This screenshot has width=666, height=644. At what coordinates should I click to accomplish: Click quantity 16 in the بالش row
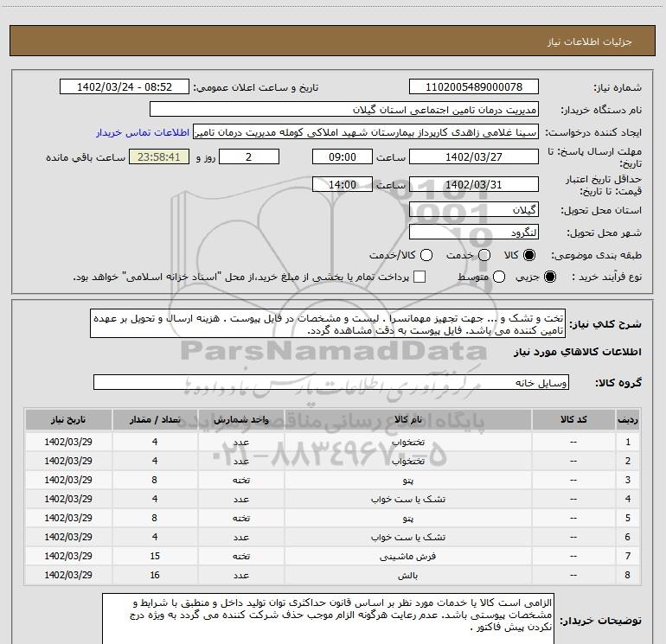point(155,575)
